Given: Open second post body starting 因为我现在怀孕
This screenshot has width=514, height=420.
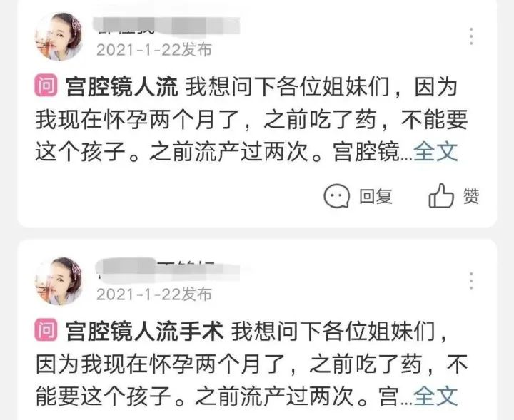Looking at the screenshot, I should pos(251,364).
